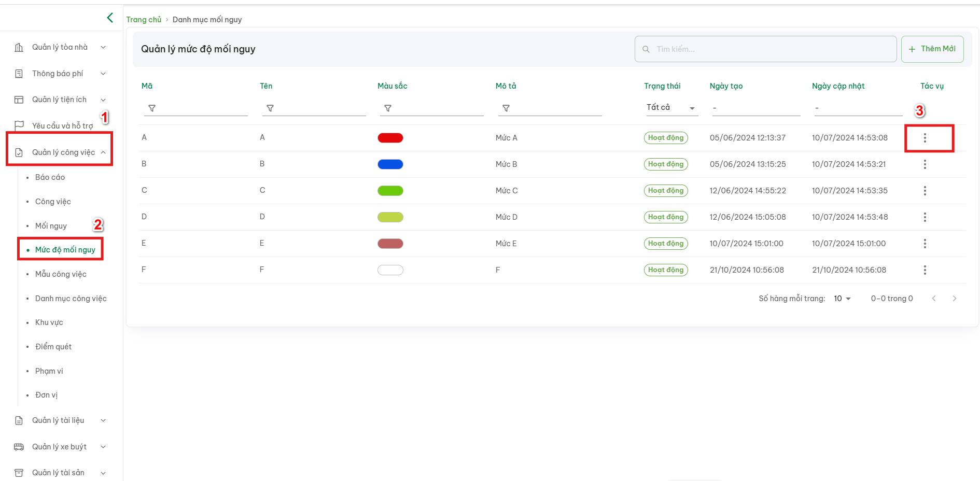Click the receipt icon beside Thông báo phí
This screenshot has width=980, height=481.
point(19,74)
